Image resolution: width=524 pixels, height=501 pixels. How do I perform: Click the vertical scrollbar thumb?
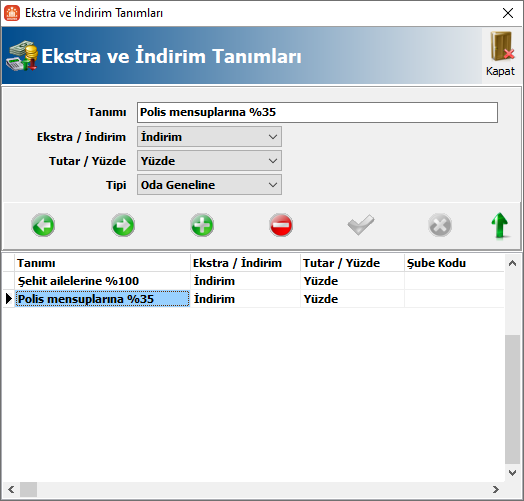point(512,399)
